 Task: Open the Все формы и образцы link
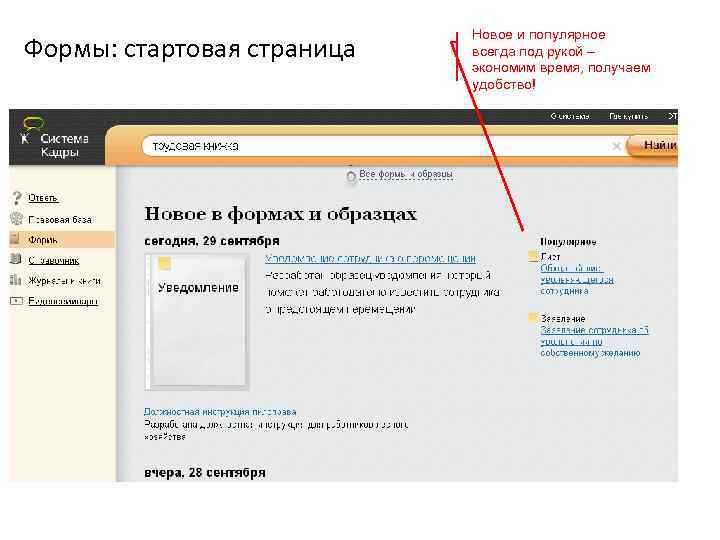coord(406,174)
